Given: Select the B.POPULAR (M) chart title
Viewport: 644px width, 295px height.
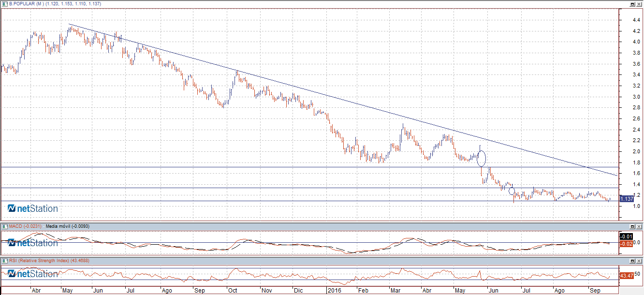Looking at the screenshot, I should [27, 3].
